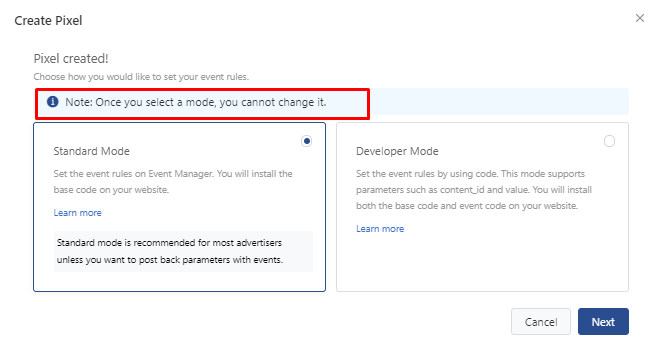
Task: Click Standard Mode's Event Manager description text
Action: tap(173, 182)
